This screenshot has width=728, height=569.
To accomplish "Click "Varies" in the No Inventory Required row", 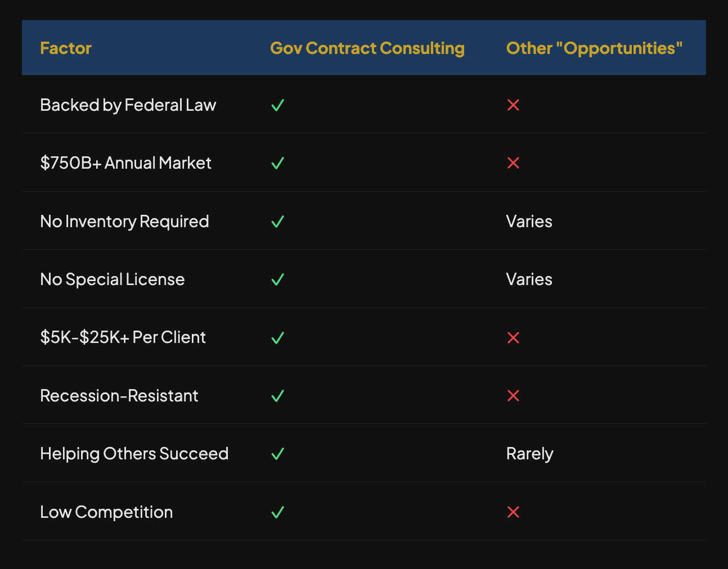I will (529, 222).
